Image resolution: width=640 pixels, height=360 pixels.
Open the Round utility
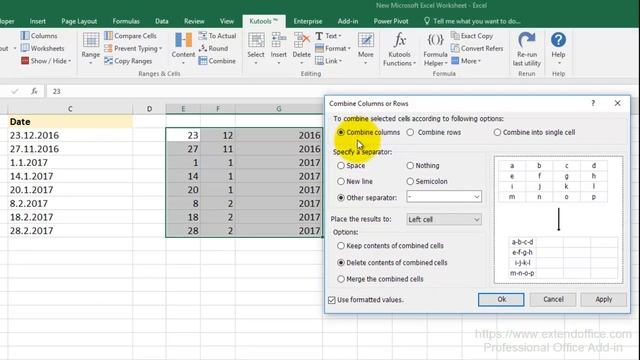tap(213, 48)
